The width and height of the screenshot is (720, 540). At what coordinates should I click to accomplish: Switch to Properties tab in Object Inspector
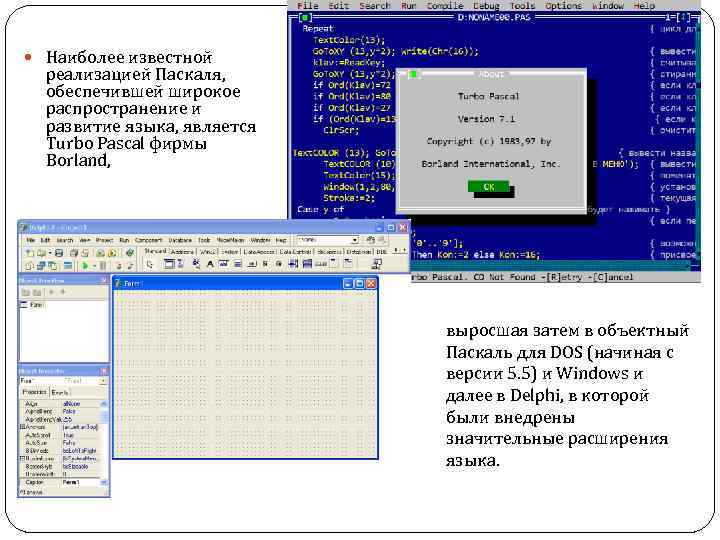pyautogui.click(x=35, y=392)
